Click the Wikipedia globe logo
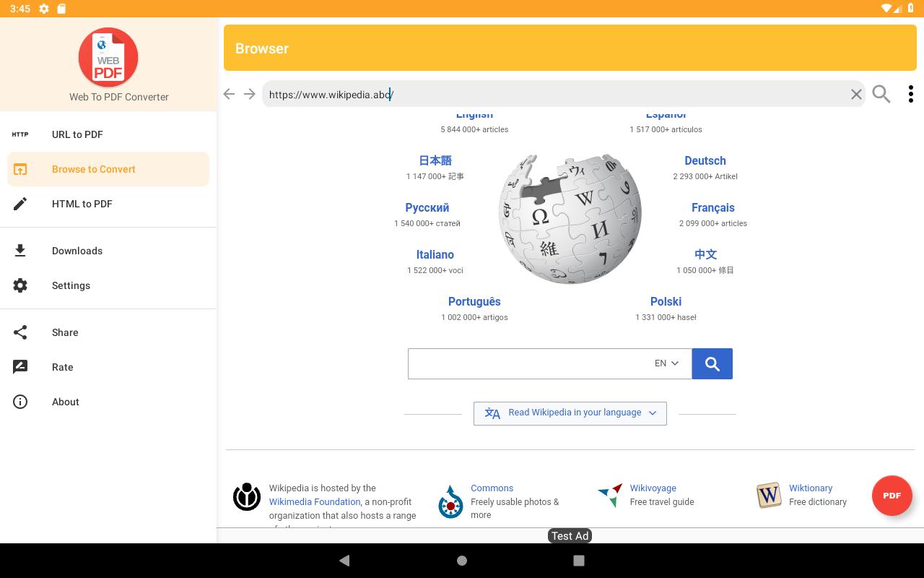 [x=570, y=218]
